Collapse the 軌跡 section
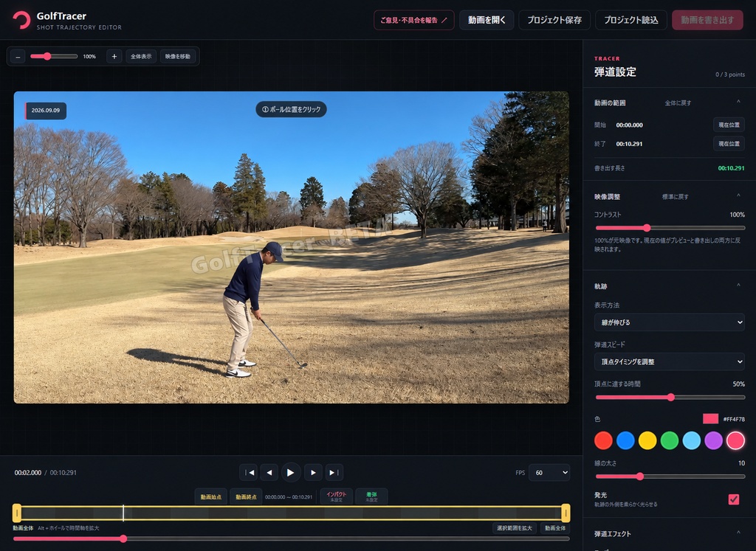The image size is (756, 551). point(738,285)
